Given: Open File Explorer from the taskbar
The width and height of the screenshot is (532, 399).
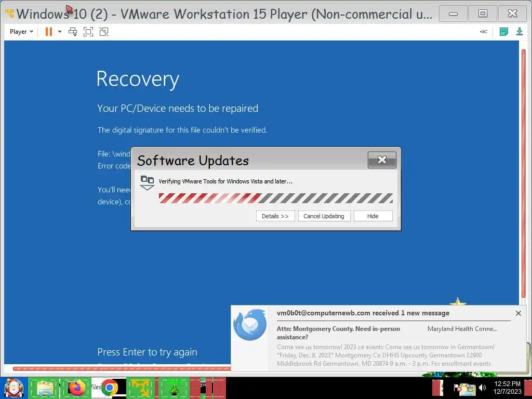Looking at the screenshot, I should 45,388.
